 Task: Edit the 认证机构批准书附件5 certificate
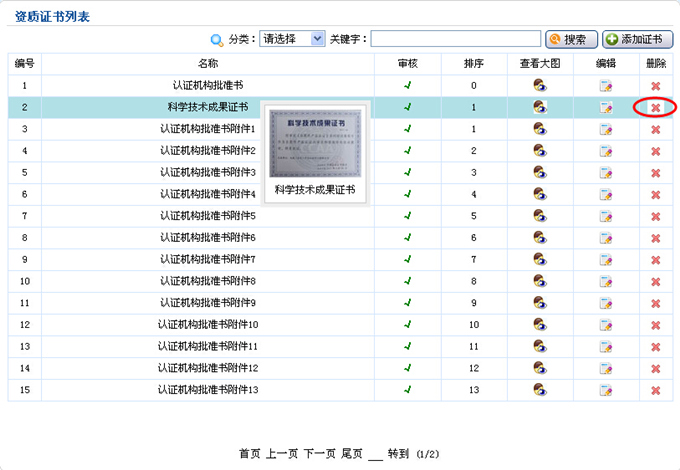tap(606, 216)
